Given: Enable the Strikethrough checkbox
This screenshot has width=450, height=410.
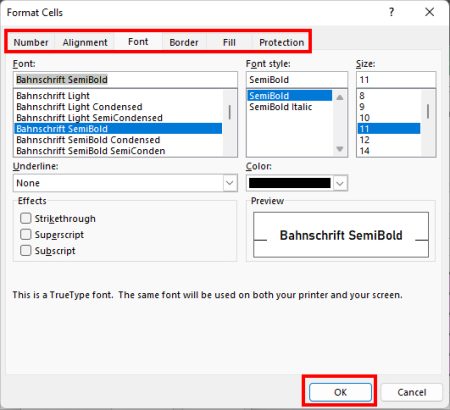Looking at the screenshot, I should tap(26, 218).
